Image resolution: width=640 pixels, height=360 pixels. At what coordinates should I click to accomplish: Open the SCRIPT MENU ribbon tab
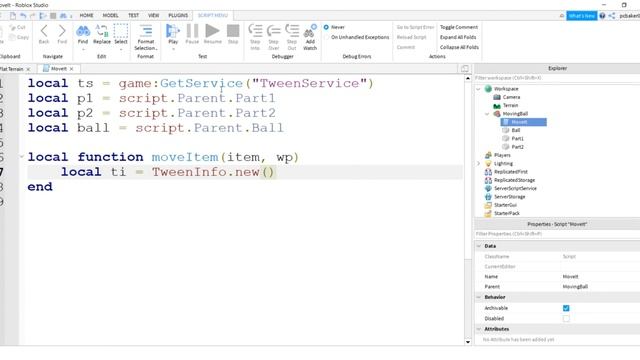pos(213,16)
